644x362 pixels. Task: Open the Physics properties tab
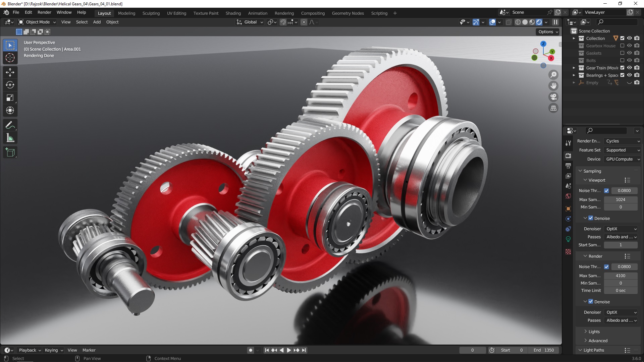tap(568, 219)
